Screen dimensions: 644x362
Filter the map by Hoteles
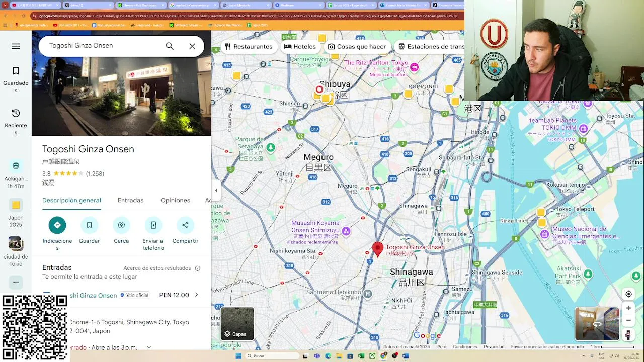pyautogui.click(x=300, y=46)
